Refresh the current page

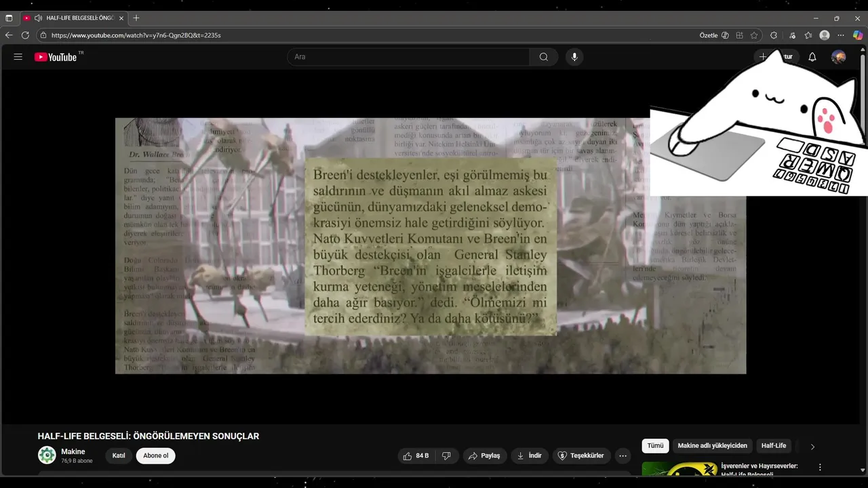[25, 35]
